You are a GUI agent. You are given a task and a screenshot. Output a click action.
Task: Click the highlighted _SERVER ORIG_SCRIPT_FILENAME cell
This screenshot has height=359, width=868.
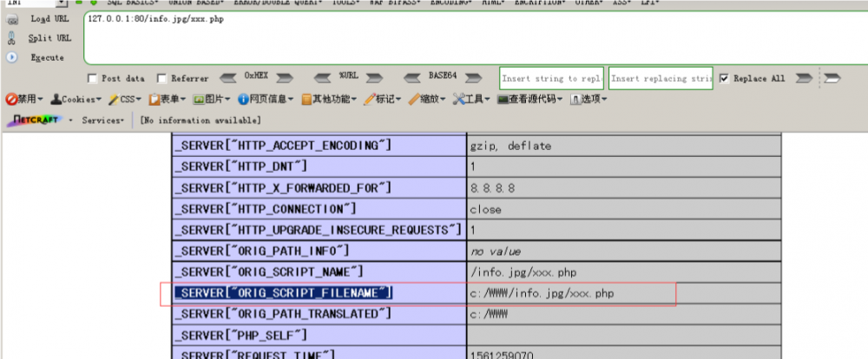tap(319, 293)
